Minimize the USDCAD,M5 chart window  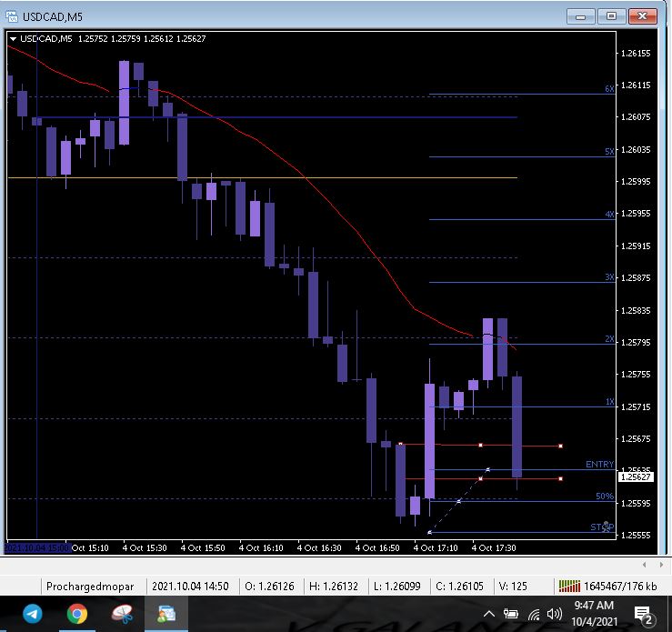click(581, 16)
